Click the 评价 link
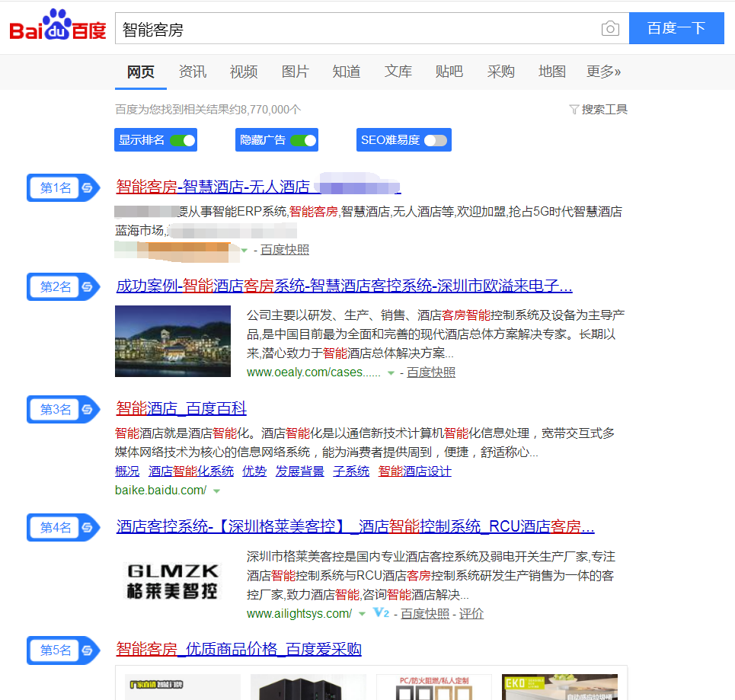This screenshot has width=735, height=700. pyautogui.click(x=471, y=614)
